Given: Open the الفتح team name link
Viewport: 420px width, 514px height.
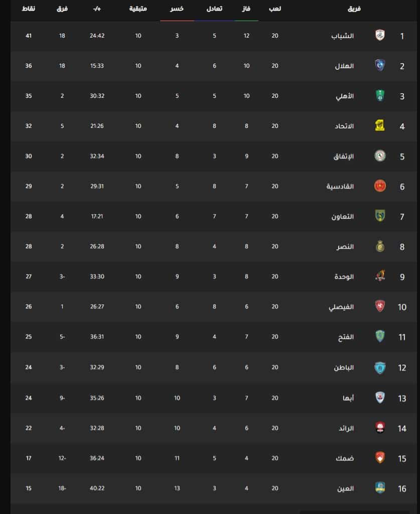Looking at the screenshot, I should tap(346, 337).
